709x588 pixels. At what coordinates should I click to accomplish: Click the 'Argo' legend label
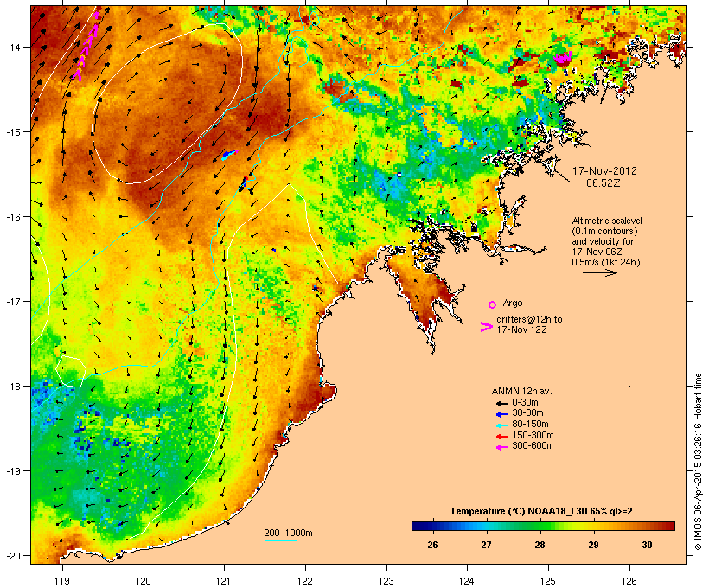513,303
